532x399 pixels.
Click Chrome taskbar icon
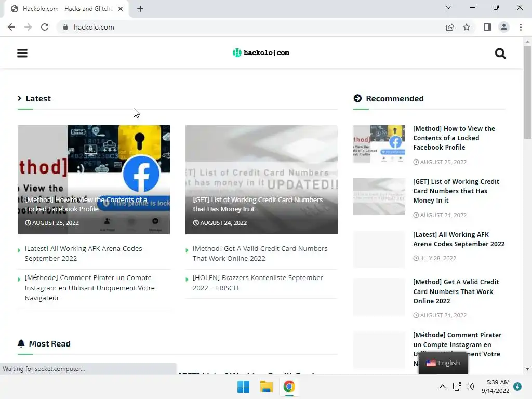[x=289, y=387]
